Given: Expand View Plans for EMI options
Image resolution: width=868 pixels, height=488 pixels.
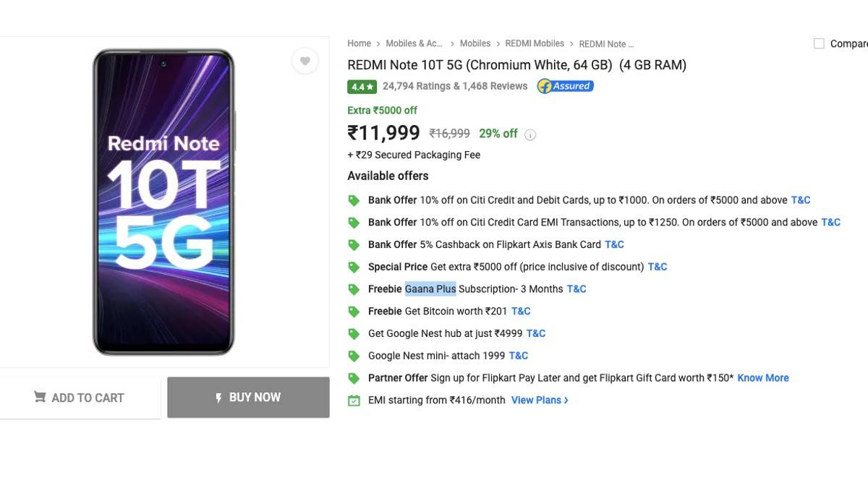Looking at the screenshot, I should [x=538, y=399].
